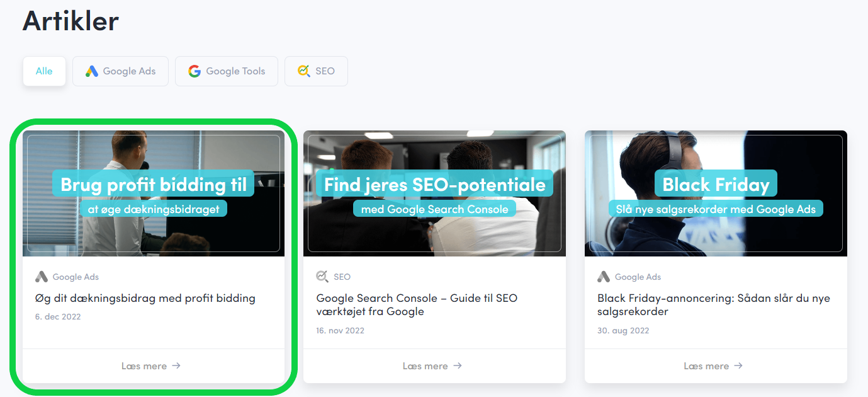Click the arrow beside Læs mere on the Search Console card
Viewport: 868px width, 397px height.
[458, 365]
